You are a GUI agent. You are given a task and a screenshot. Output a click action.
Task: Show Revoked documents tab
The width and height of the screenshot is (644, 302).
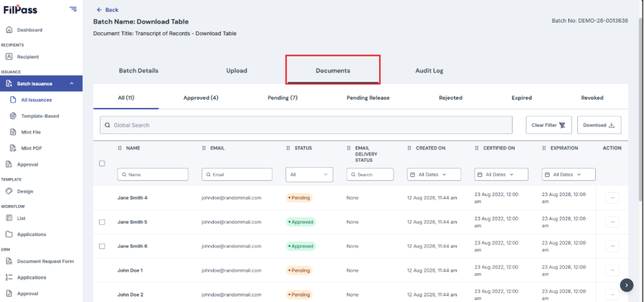tap(592, 98)
